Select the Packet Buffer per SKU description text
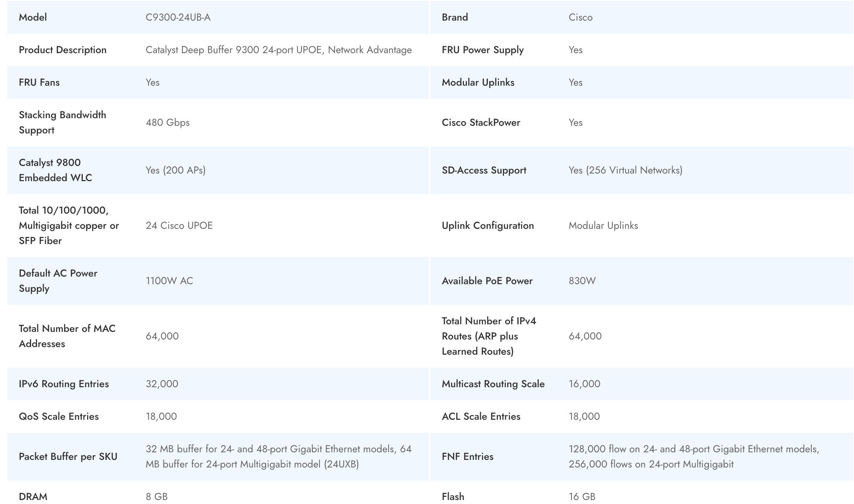The width and height of the screenshot is (854, 504). [x=278, y=457]
